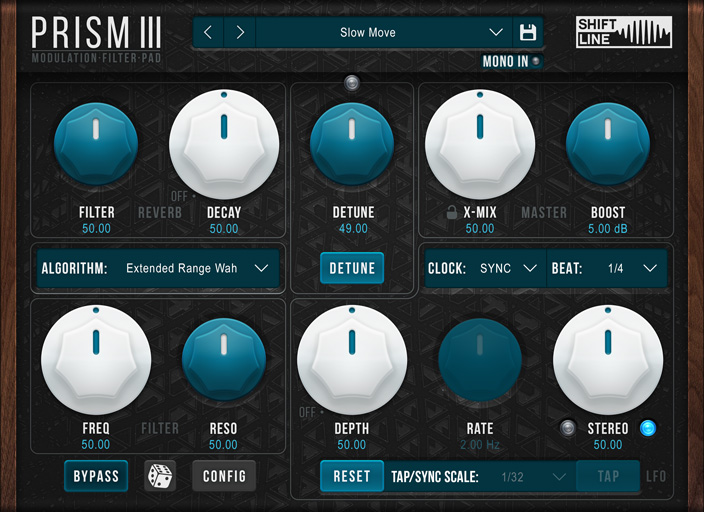This screenshot has width=704, height=512.
Task: Toggle the gray LED left of STEREO
Action: click(568, 428)
